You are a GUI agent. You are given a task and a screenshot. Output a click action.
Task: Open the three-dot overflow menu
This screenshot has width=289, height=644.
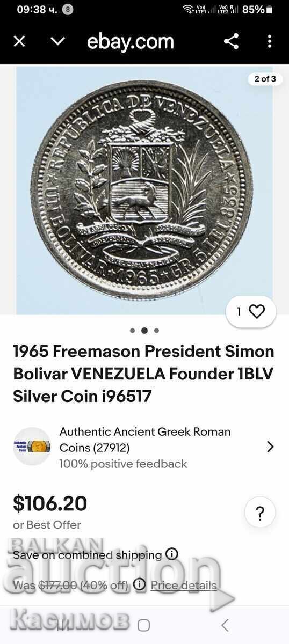click(270, 41)
